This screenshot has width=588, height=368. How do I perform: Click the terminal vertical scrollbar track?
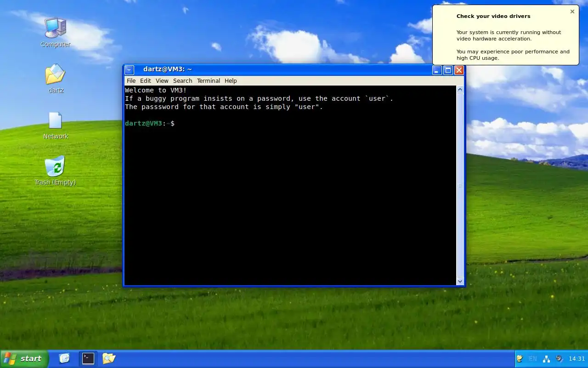point(460,185)
